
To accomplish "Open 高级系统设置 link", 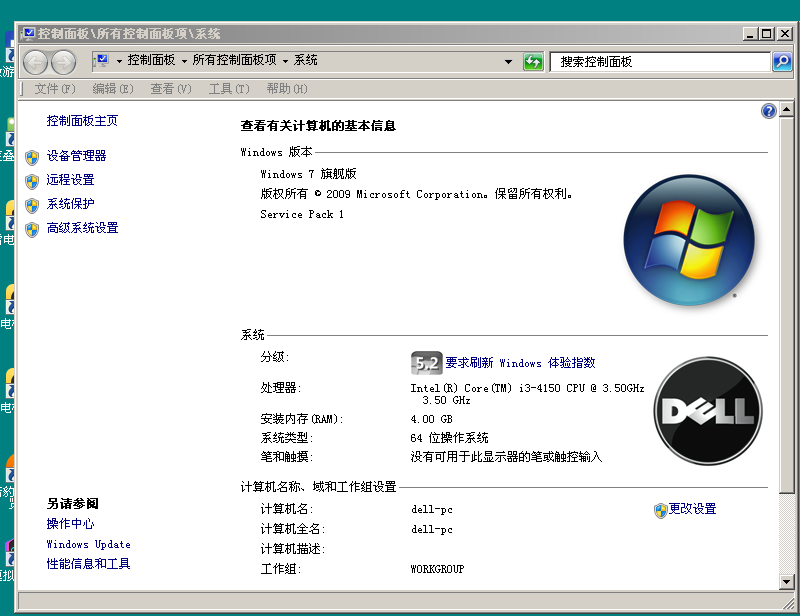I will [82, 228].
